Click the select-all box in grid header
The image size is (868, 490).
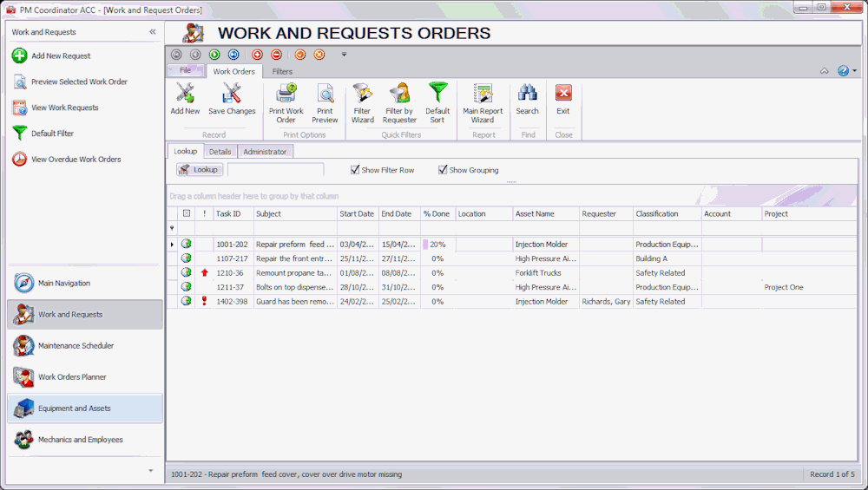click(x=186, y=213)
